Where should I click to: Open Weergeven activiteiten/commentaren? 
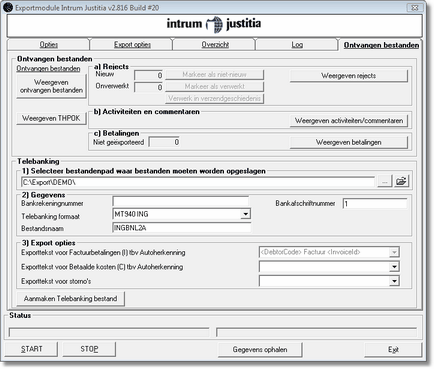[349, 121]
